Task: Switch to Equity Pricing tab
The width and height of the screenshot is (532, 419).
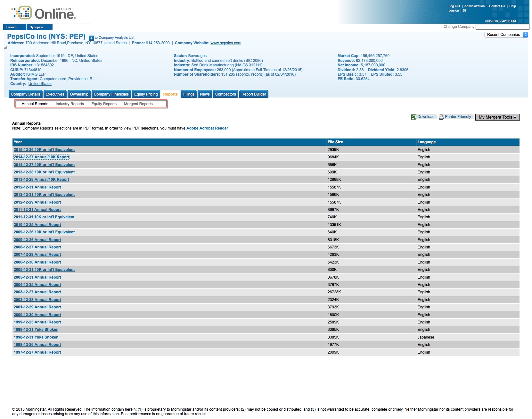Action: (x=146, y=94)
